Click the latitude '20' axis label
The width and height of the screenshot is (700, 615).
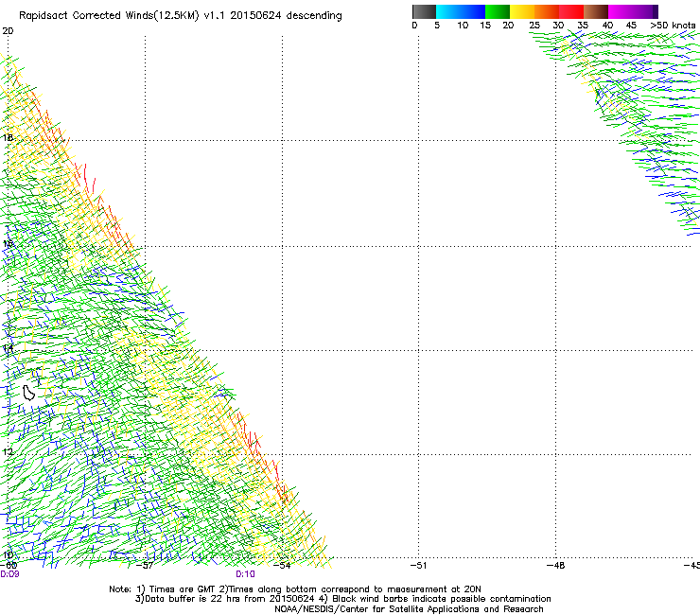point(8,31)
